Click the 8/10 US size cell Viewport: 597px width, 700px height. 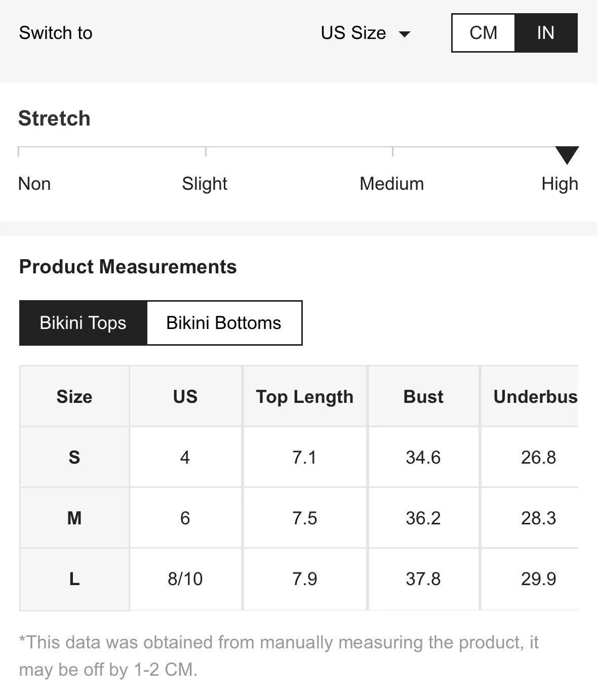tap(185, 579)
